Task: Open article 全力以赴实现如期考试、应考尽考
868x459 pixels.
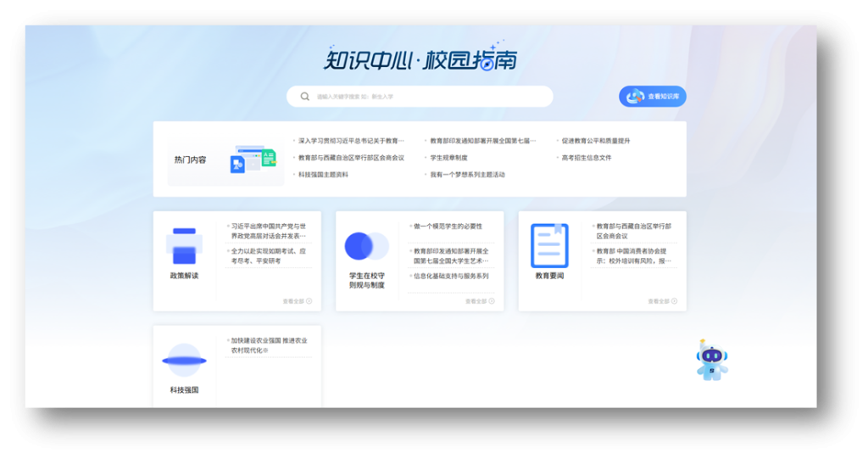Action: (x=269, y=256)
